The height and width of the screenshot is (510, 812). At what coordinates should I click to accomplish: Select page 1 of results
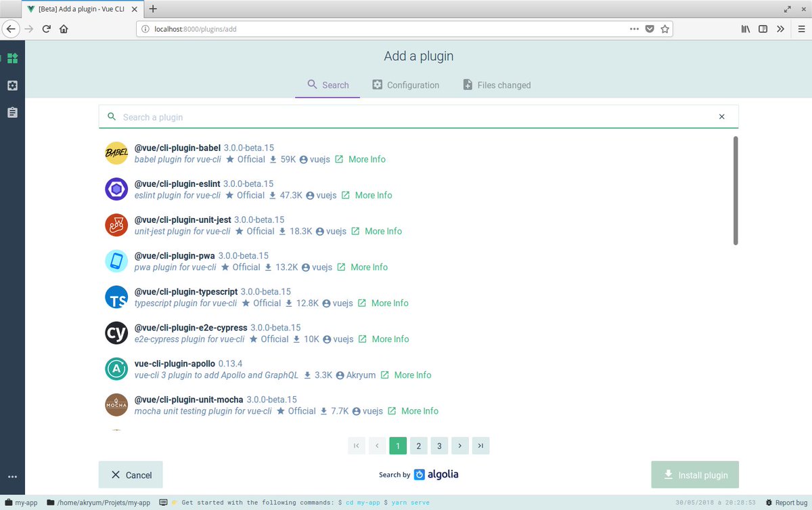click(398, 446)
